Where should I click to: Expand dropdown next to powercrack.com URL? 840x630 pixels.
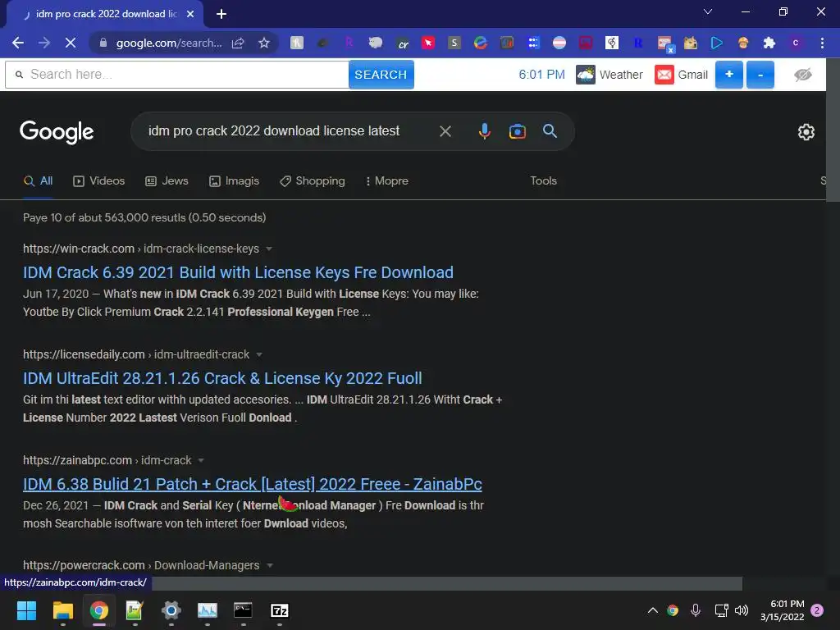pyautogui.click(x=269, y=566)
